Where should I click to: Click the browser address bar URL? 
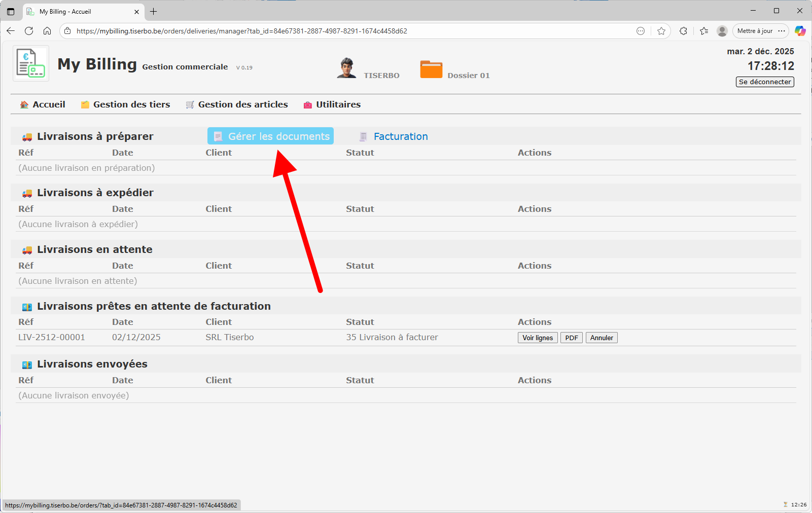(241, 31)
